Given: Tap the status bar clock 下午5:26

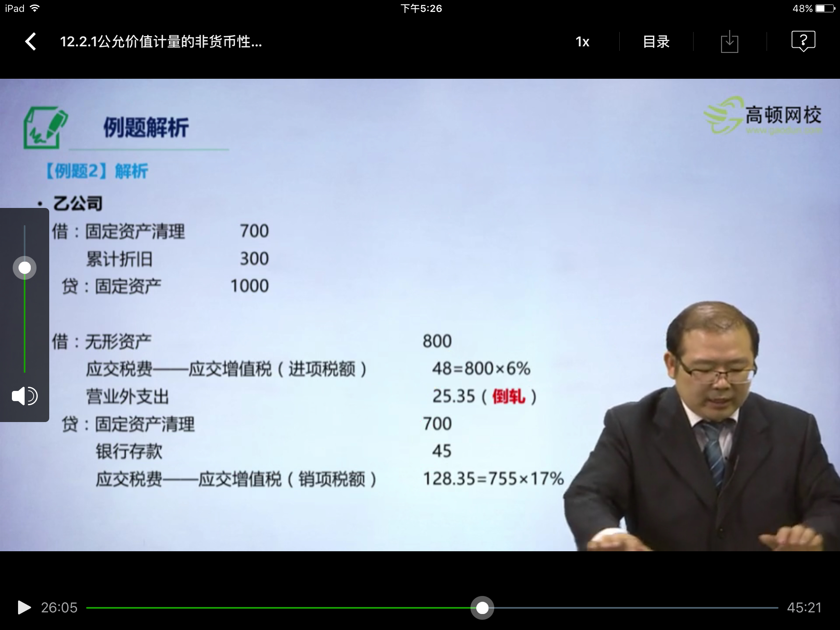Looking at the screenshot, I should 421,9.
